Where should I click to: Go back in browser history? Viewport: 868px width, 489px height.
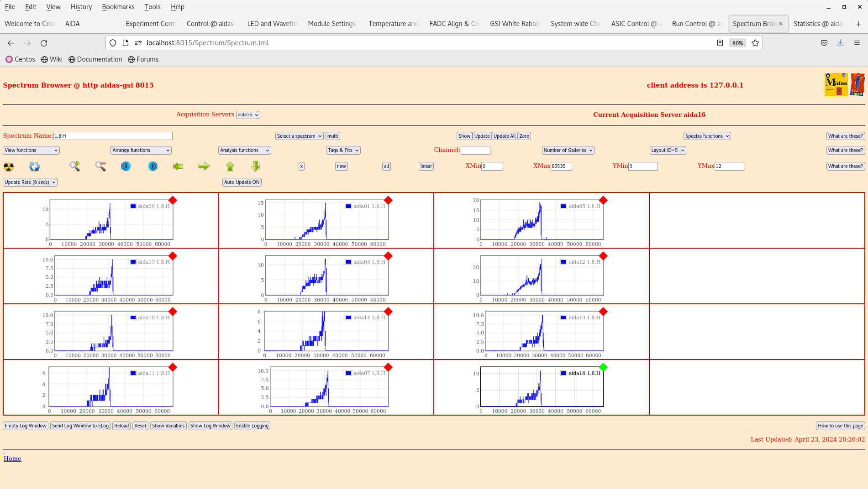11,43
